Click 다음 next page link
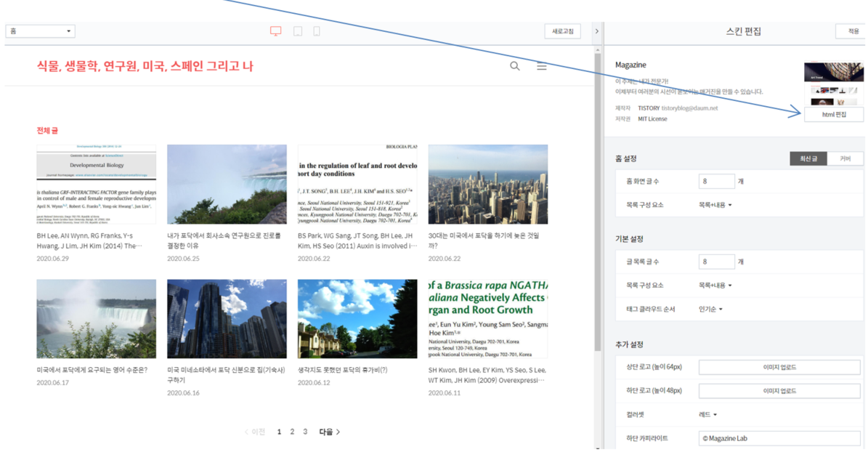 point(329,432)
